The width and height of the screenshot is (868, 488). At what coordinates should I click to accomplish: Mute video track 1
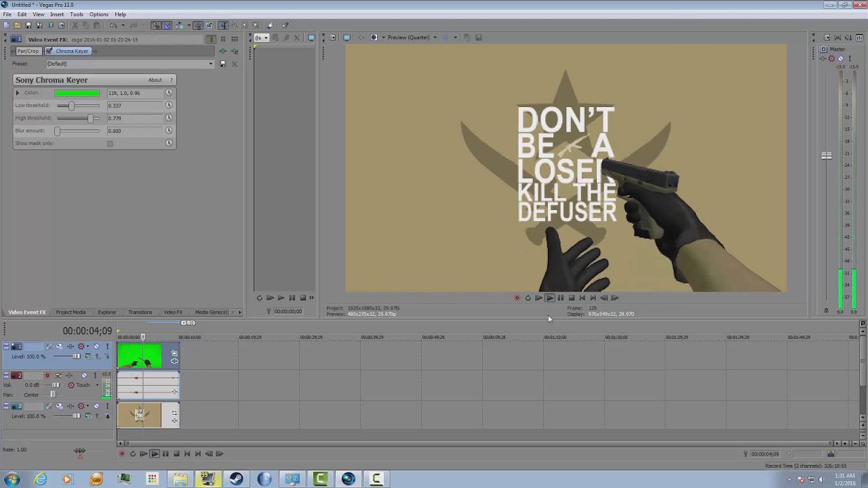[x=96, y=346]
